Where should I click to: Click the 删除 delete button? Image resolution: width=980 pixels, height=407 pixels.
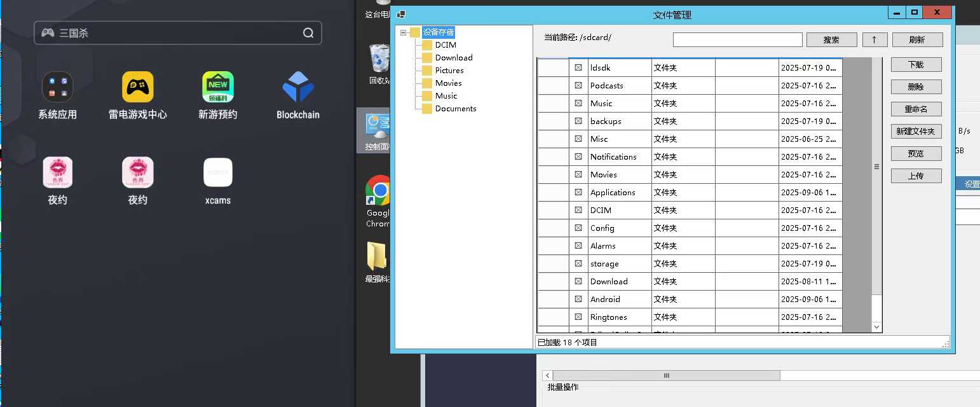pos(916,86)
